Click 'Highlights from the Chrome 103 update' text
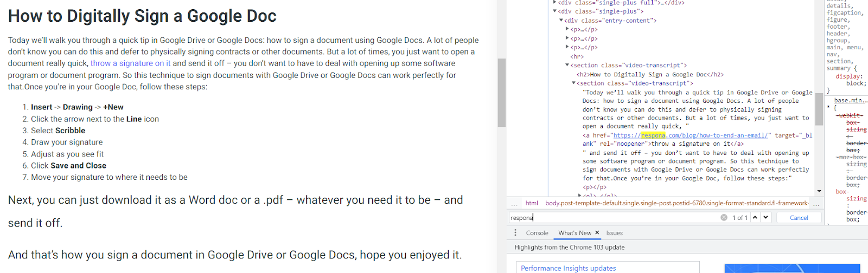 [570, 248]
